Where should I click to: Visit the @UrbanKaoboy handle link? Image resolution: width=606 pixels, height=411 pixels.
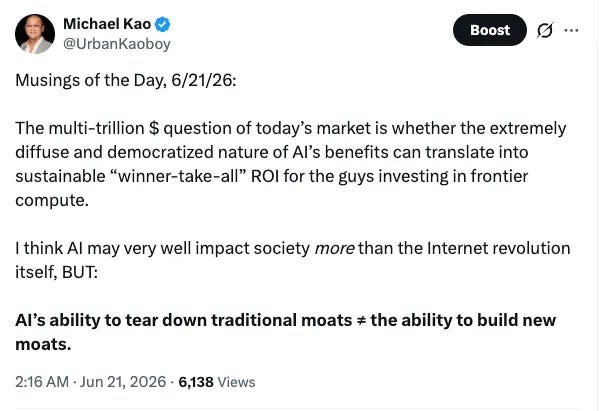(x=117, y=44)
